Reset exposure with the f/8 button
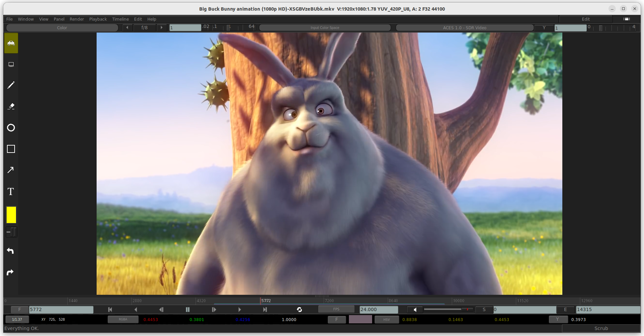The width and height of the screenshot is (644, 336). [x=144, y=28]
